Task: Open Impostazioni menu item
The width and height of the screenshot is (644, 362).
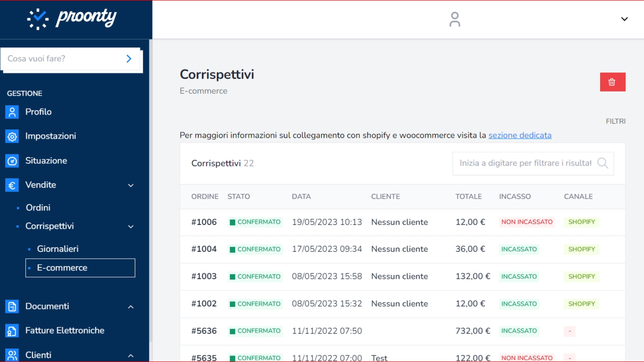Action: (x=51, y=136)
